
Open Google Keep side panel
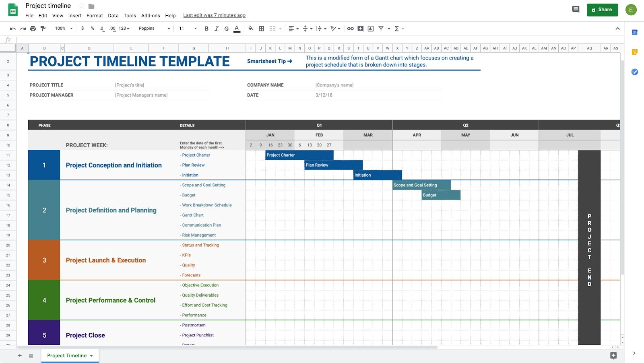point(634,52)
